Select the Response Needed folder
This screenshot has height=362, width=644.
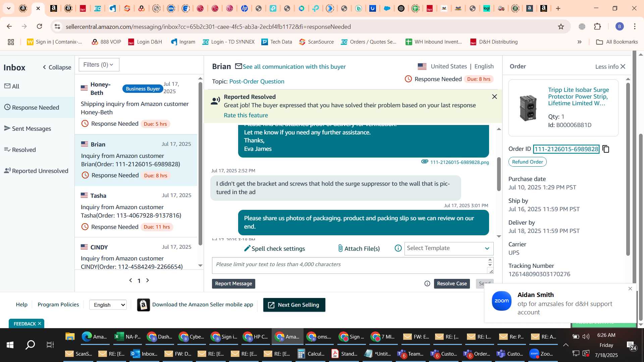click(37, 108)
